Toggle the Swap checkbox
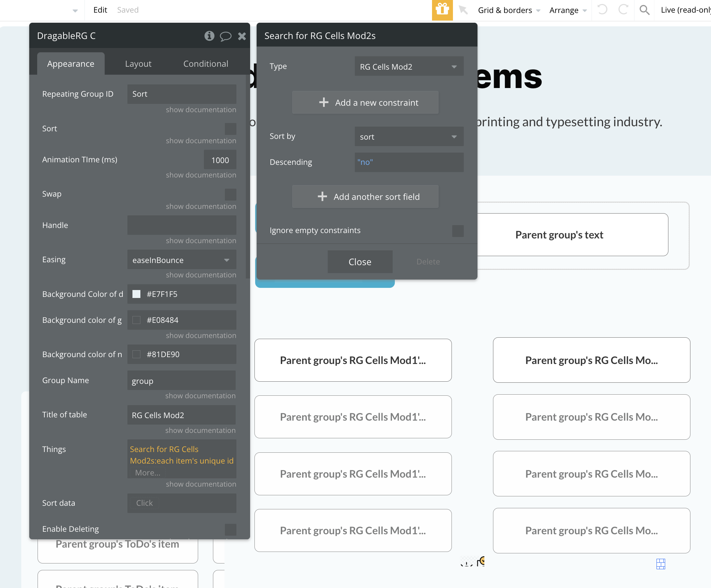The image size is (711, 588). [x=231, y=194]
